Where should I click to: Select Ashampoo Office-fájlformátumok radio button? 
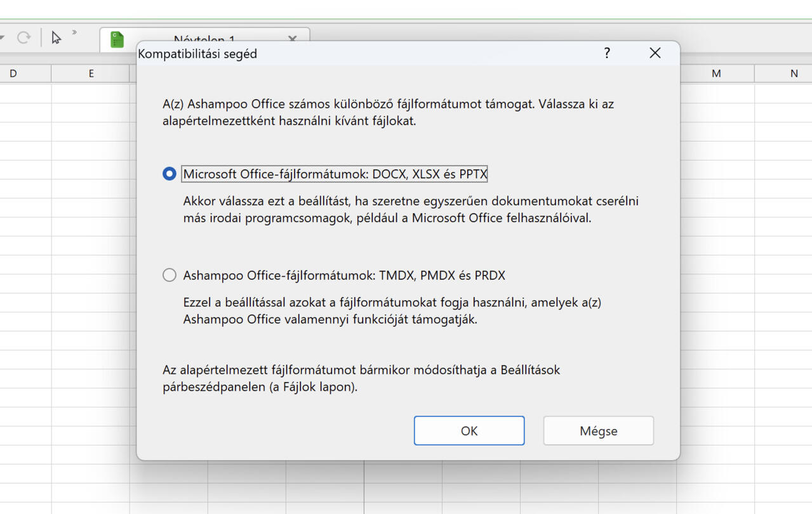(170, 275)
